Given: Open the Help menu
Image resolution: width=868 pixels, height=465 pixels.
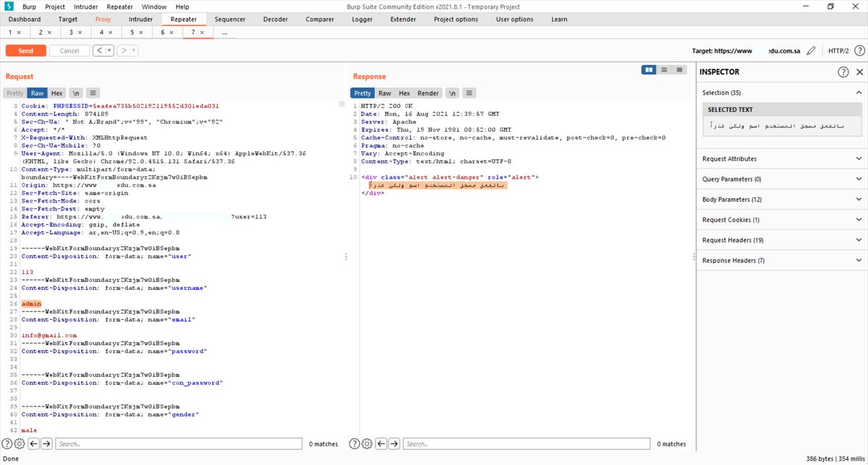Looking at the screenshot, I should click(182, 7).
